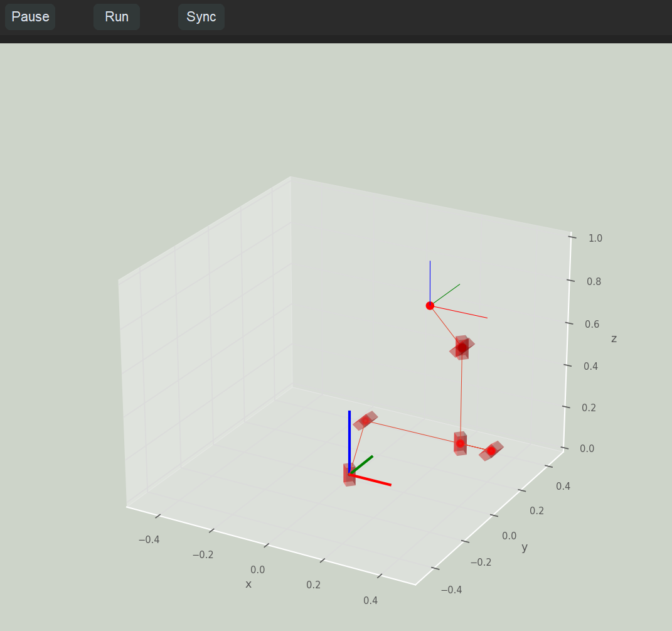This screenshot has width=672, height=631.
Task: Click the '−0.4' x-axis tick label
Action: click(x=149, y=539)
